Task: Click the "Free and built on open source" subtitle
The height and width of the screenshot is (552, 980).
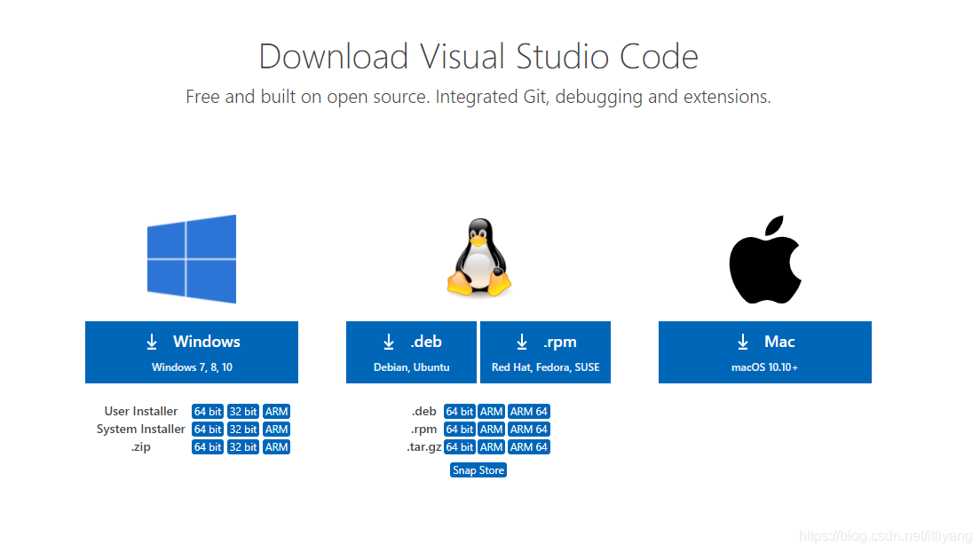Action: point(478,97)
